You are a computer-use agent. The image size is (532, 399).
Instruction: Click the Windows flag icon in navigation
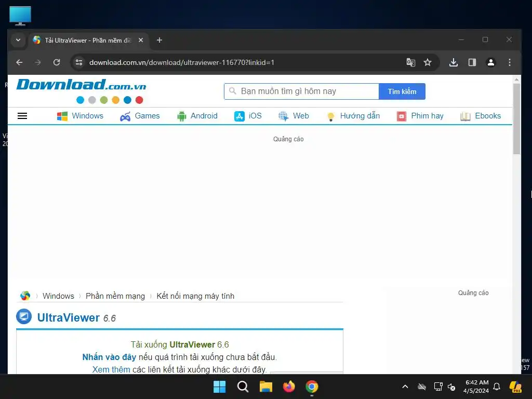tap(62, 116)
